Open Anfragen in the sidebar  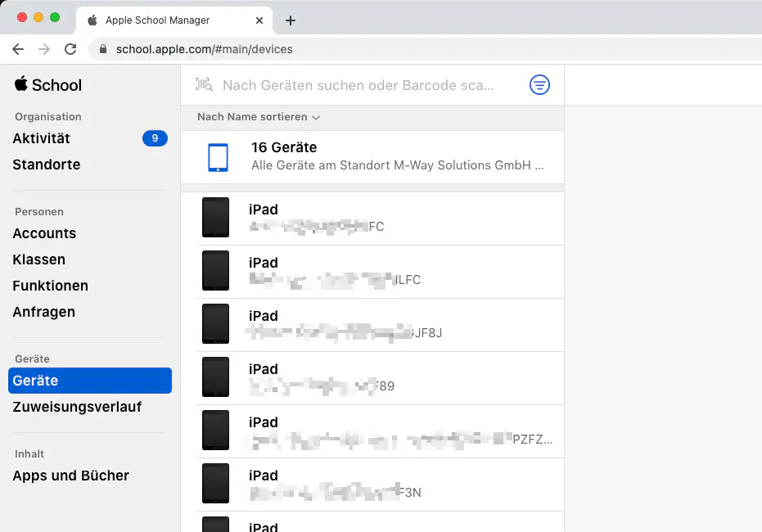(43, 312)
